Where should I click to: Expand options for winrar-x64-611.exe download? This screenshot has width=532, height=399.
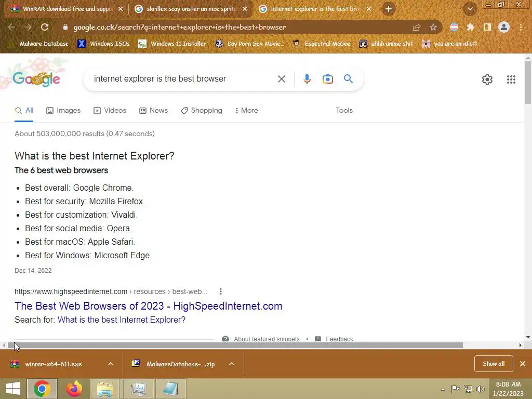click(111, 364)
